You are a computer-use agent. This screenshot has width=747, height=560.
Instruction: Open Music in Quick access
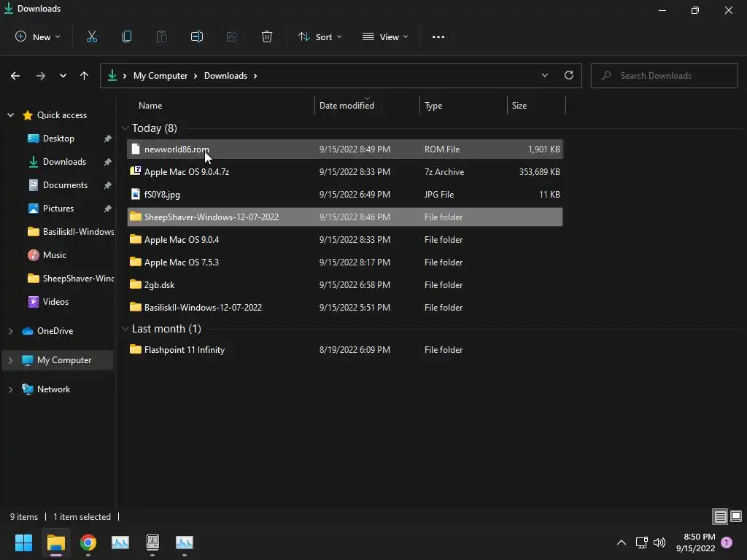point(54,255)
